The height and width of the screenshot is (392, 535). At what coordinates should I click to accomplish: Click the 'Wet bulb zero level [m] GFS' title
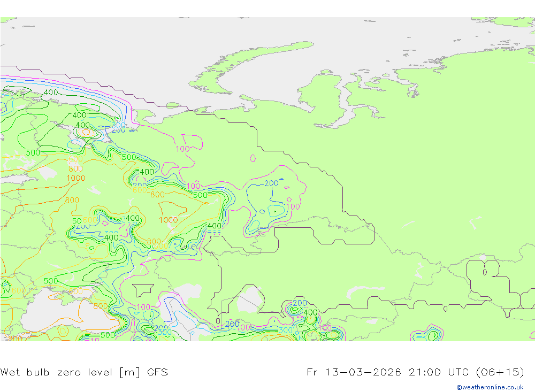[x=84, y=372]
